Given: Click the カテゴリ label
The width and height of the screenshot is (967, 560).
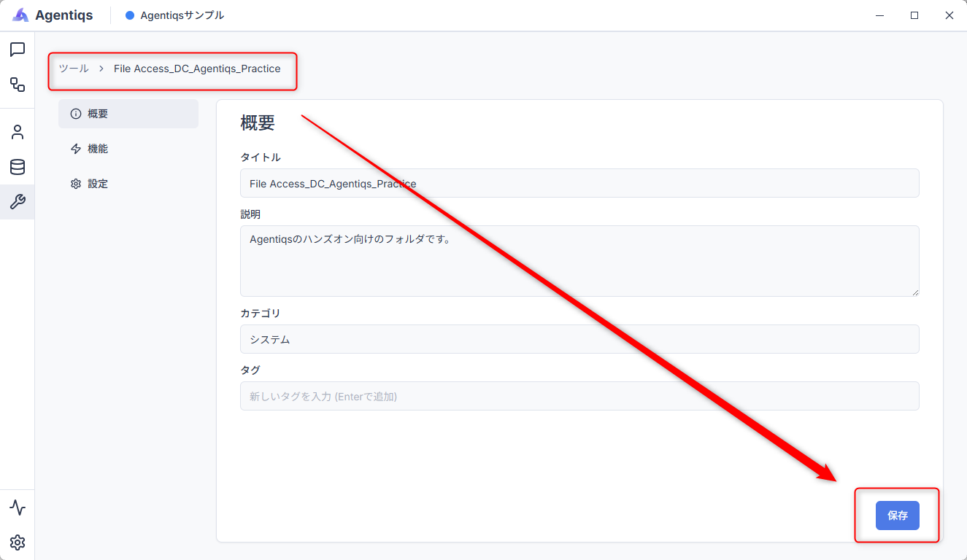Looking at the screenshot, I should tap(261, 314).
